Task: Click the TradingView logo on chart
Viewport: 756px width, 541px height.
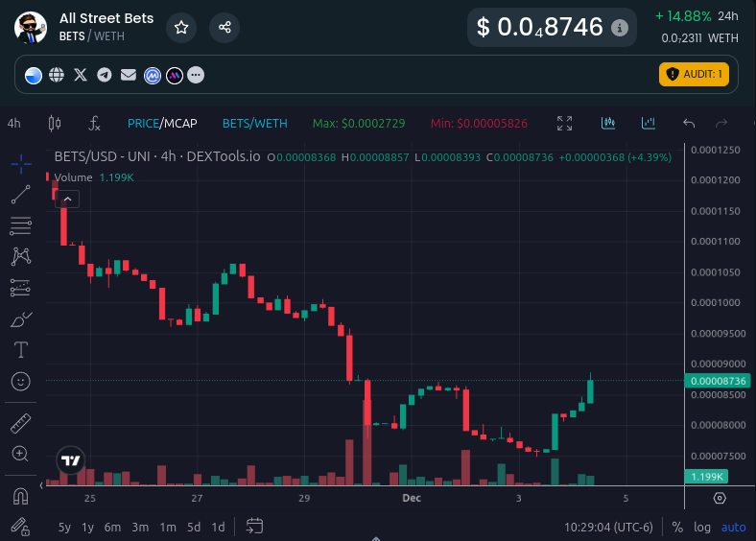Action: 71,460
